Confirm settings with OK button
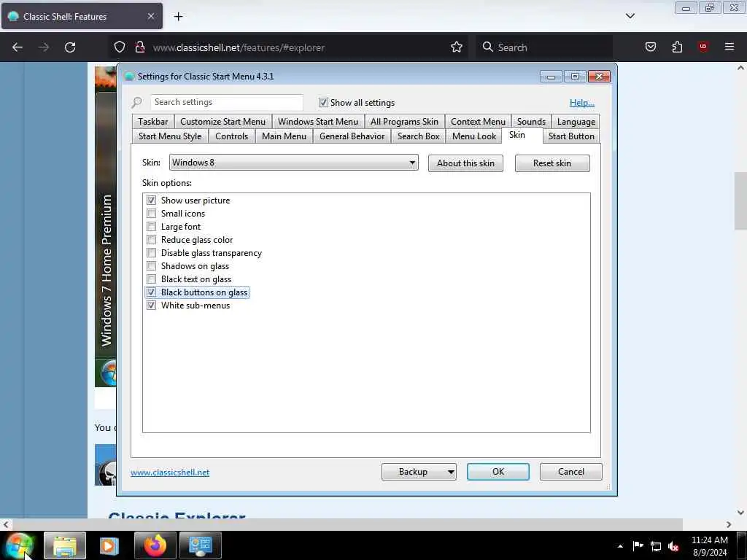 tap(498, 472)
